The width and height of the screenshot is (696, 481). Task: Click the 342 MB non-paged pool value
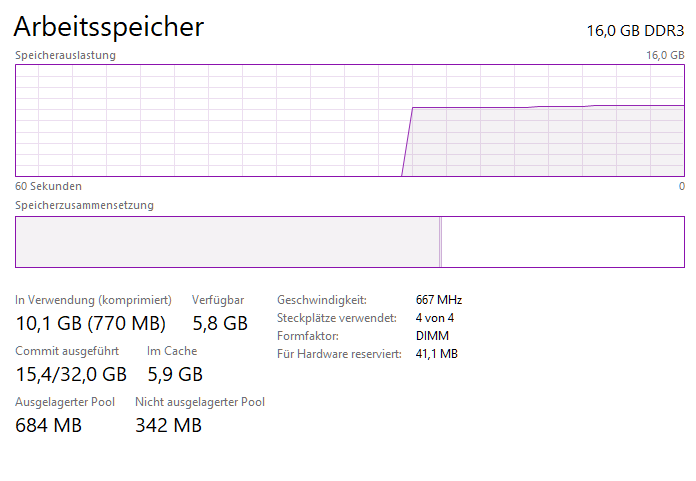pos(168,425)
